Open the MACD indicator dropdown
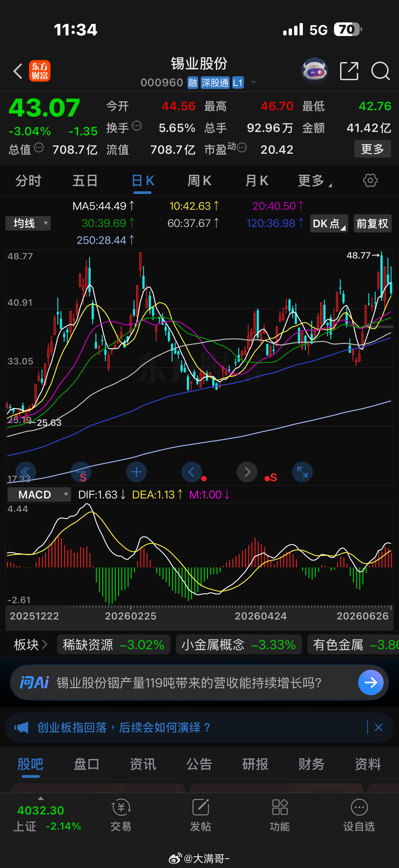Image resolution: width=399 pixels, height=868 pixels. click(39, 494)
